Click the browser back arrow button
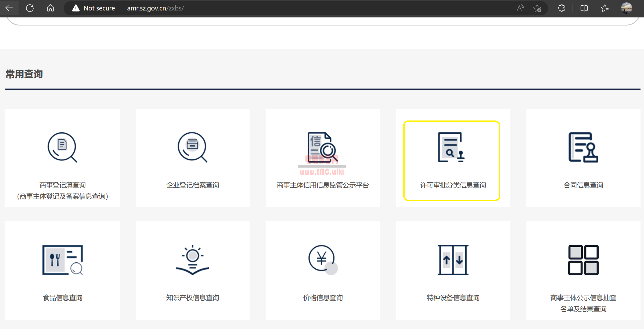Image resolution: width=644 pixels, height=329 pixels. click(x=9, y=8)
